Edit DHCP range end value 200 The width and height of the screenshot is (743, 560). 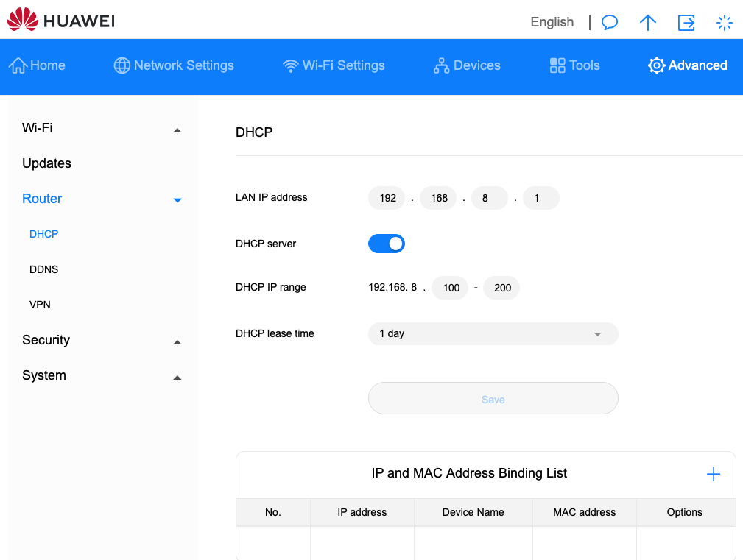click(501, 288)
